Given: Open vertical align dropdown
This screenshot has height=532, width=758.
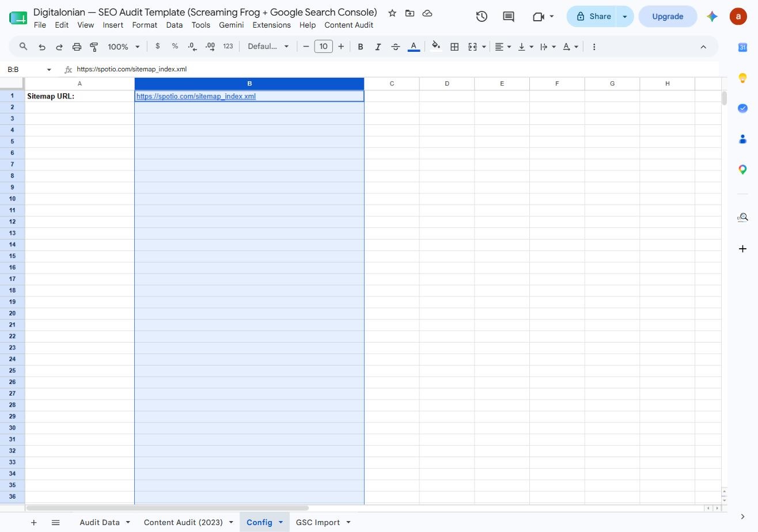Looking at the screenshot, I should (525, 47).
